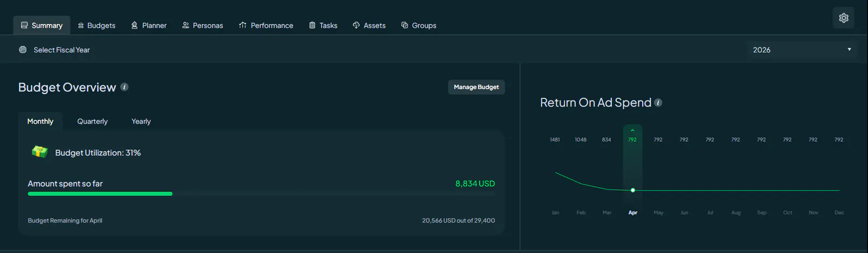Select the Apr data point on chart
This screenshot has height=253, width=868.
click(x=633, y=190)
